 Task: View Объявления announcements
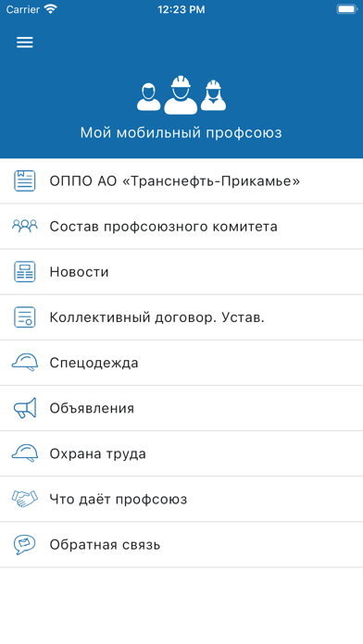181,409
